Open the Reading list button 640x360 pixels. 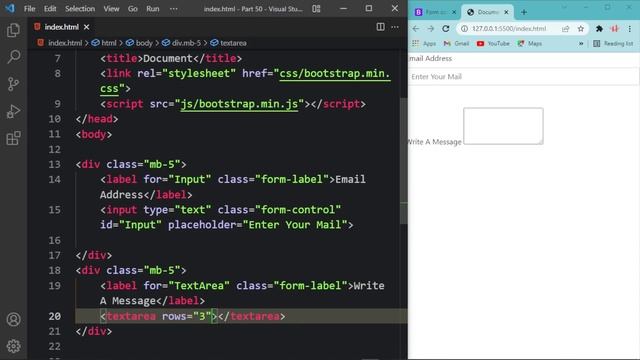pyautogui.click(x=613, y=43)
